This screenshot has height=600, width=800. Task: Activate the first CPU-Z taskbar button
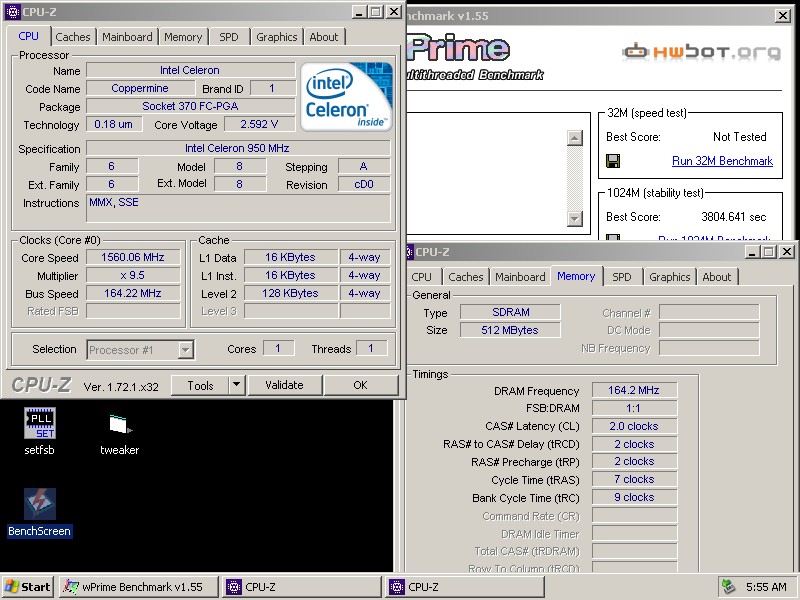(x=302, y=587)
